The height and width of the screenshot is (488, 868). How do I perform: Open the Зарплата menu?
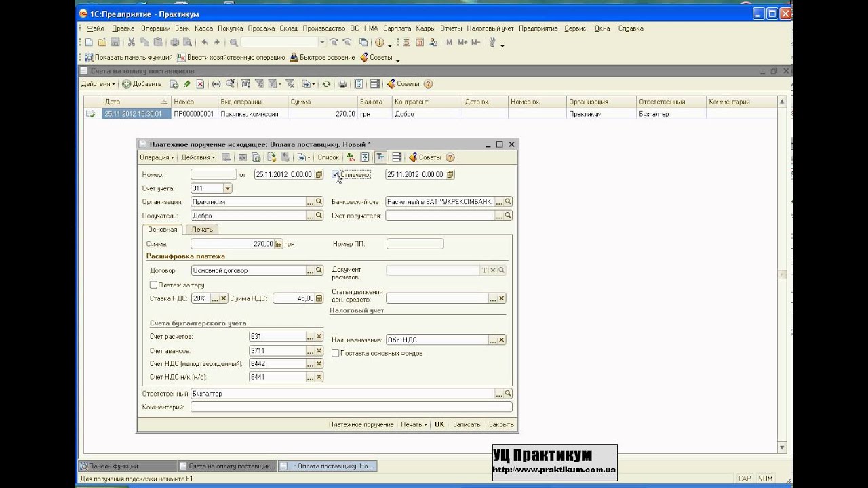(397, 28)
